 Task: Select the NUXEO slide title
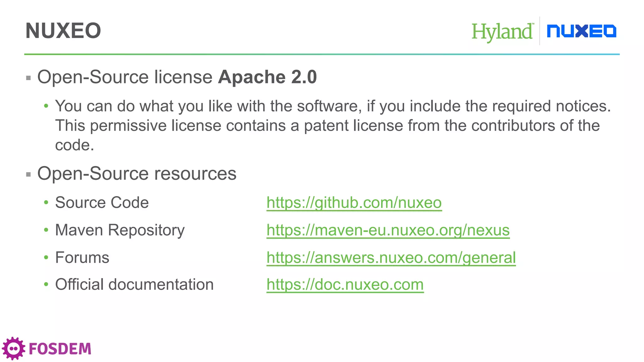pyautogui.click(x=63, y=31)
